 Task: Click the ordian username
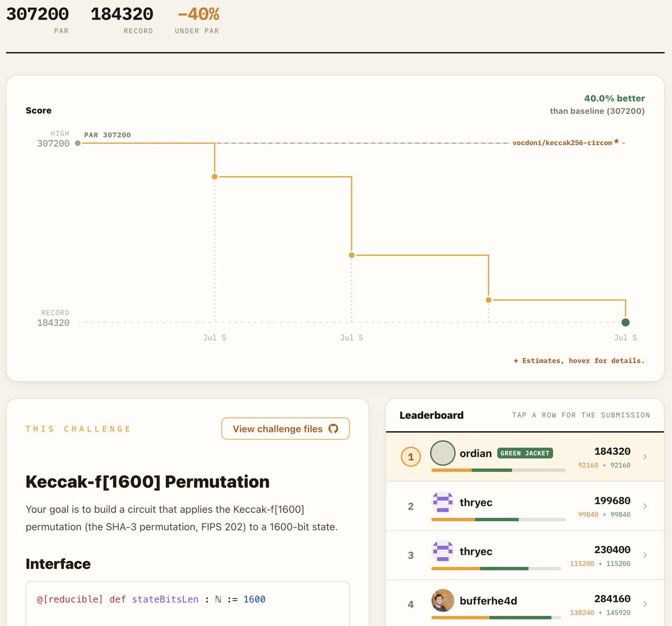point(475,454)
